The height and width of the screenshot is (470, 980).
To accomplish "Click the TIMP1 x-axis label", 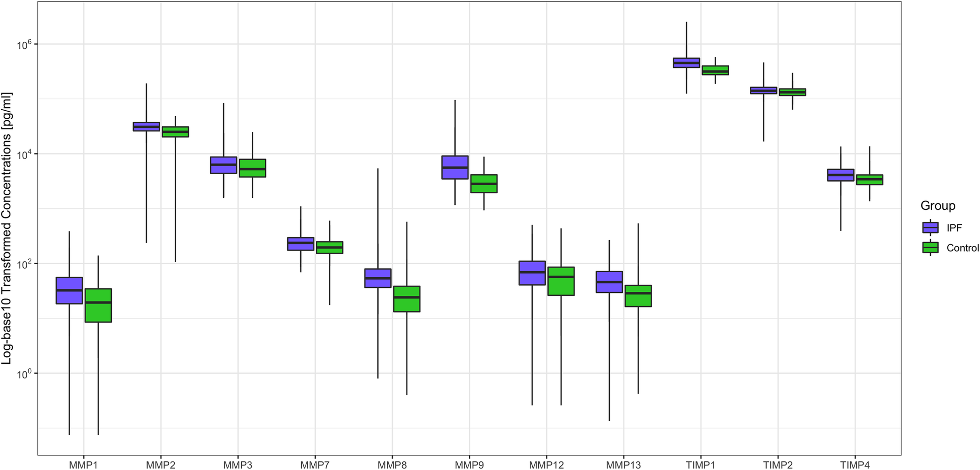I will pos(701,465).
